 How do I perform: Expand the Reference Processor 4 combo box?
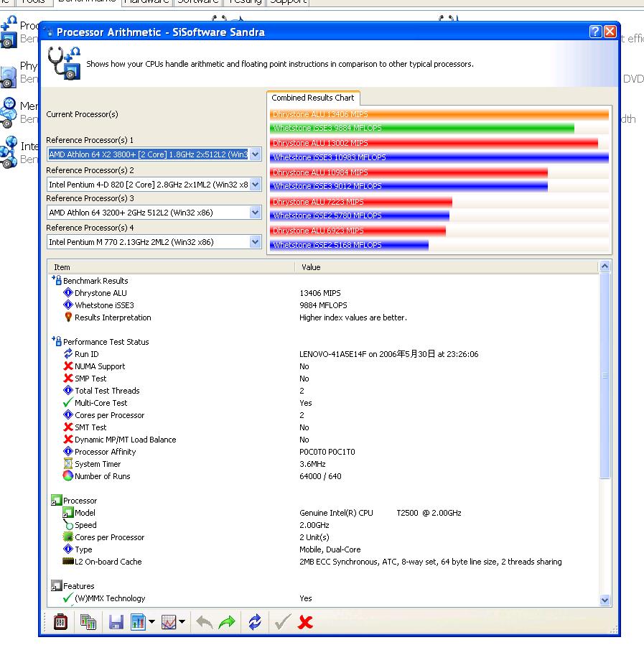coord(255,242)
